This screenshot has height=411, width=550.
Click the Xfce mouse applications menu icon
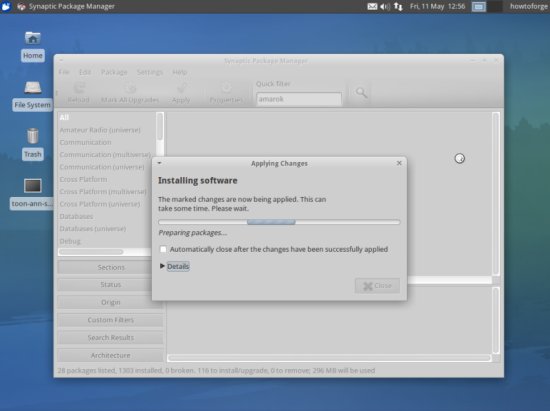coord(6,6)
